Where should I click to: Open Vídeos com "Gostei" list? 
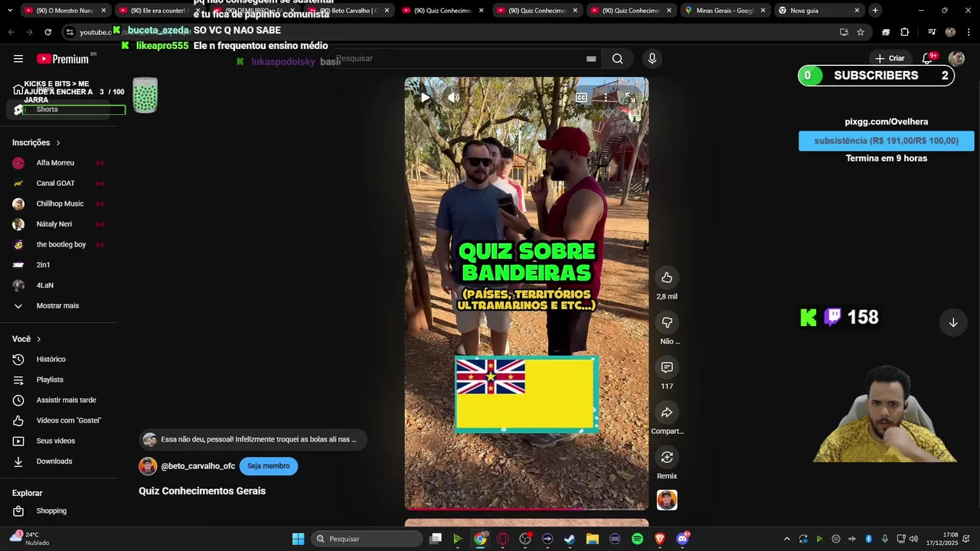[68, 421]
